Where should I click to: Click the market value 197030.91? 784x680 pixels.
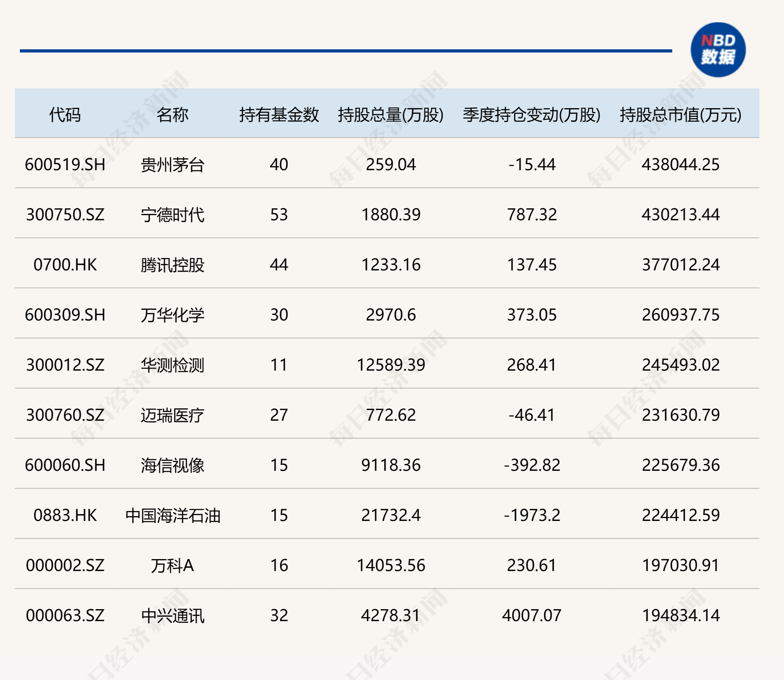[x=681, y=565]
